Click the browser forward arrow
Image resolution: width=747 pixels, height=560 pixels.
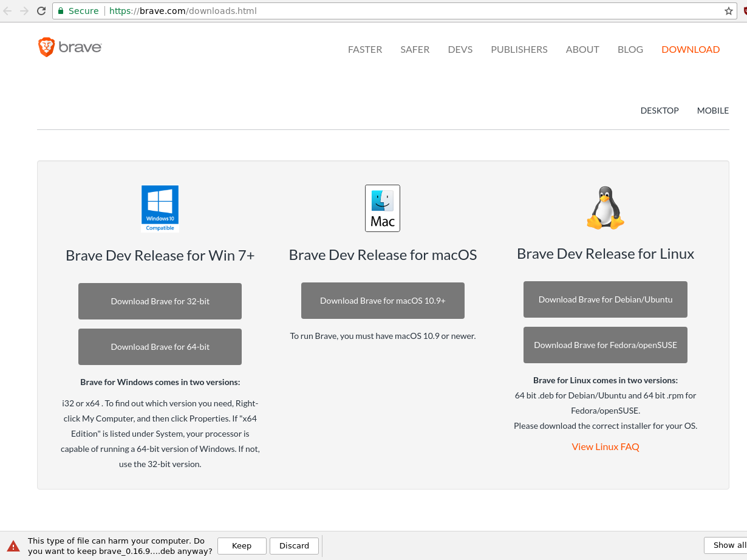[x=24, y=11]
